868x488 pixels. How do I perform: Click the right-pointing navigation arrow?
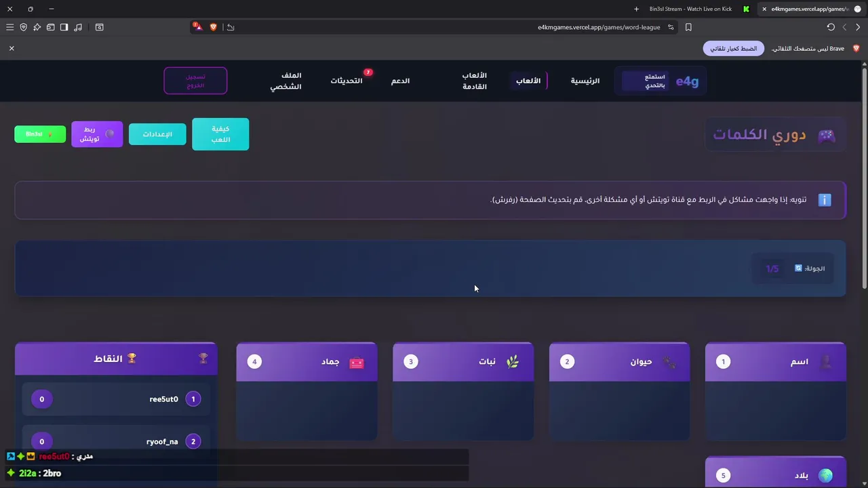pyautogui.click(x=858, y=27)
